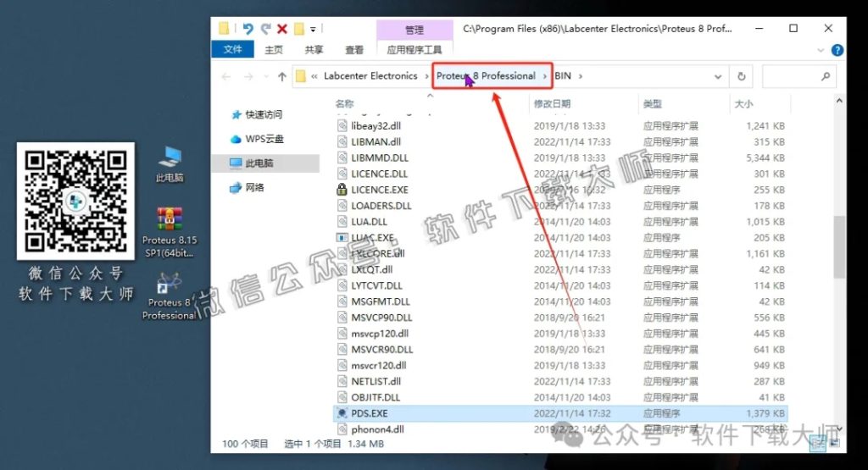Screen dimensions: 868x470
Task: Open the quick access toolbar dropdown arrow
Action: [313, 30]
